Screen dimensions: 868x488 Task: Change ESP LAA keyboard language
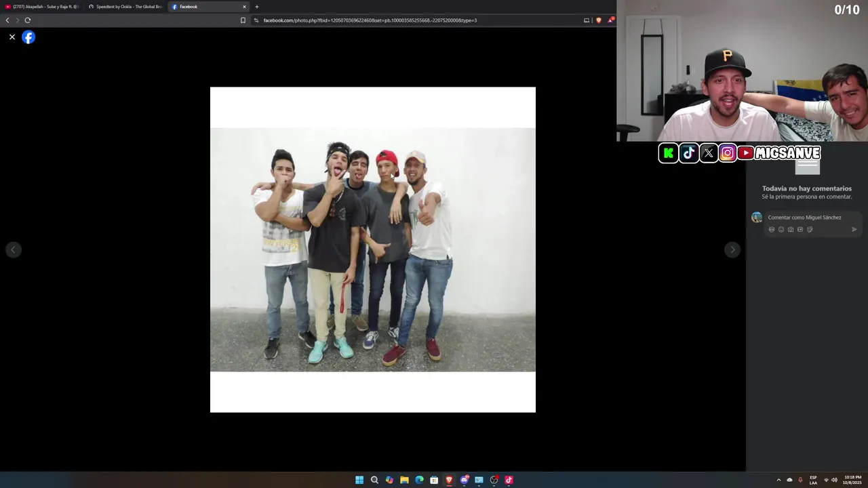coord(813,480)
